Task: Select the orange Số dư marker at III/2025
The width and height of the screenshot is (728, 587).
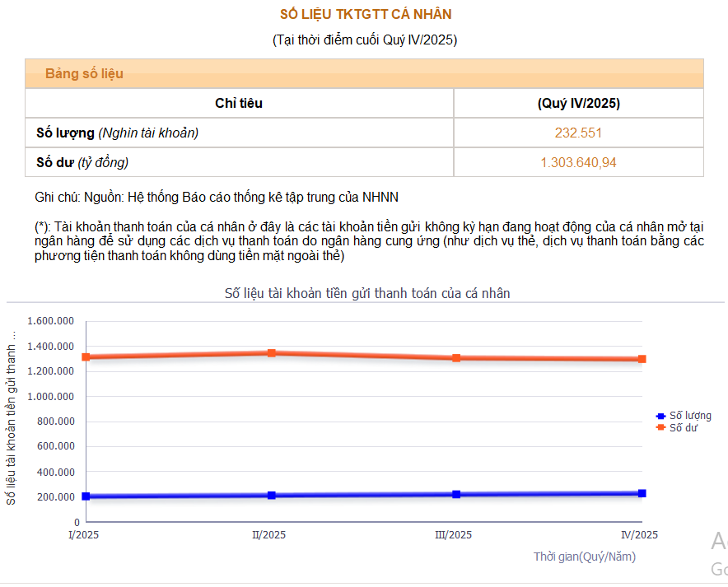Action: point(456,358)
